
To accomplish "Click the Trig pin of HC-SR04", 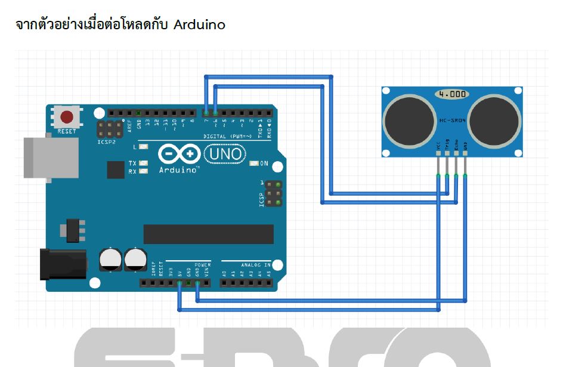I will (447, 154).
